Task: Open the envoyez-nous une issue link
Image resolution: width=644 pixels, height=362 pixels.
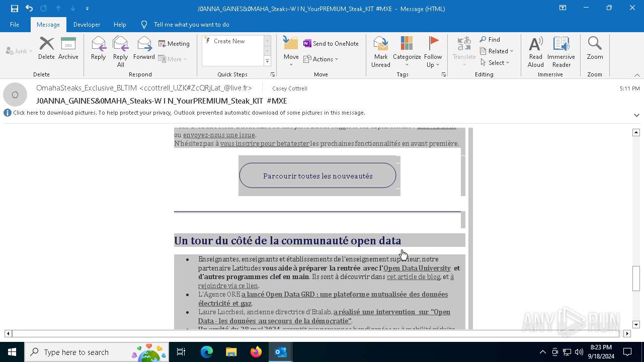Action: (219, 135)
